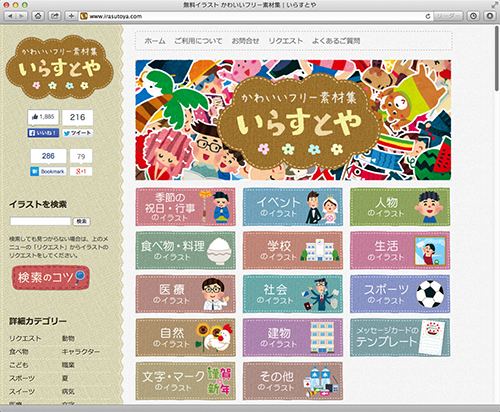500x412 pixels.
Task: Click the main いらすとや hero banner
Action: point(293,120)
